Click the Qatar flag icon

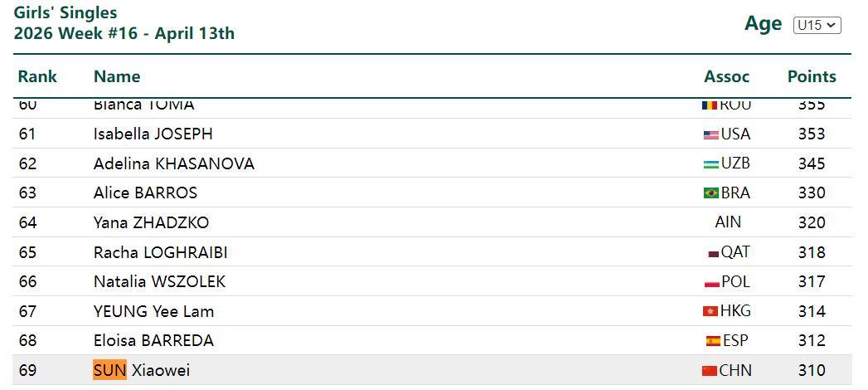coord(714,253)
